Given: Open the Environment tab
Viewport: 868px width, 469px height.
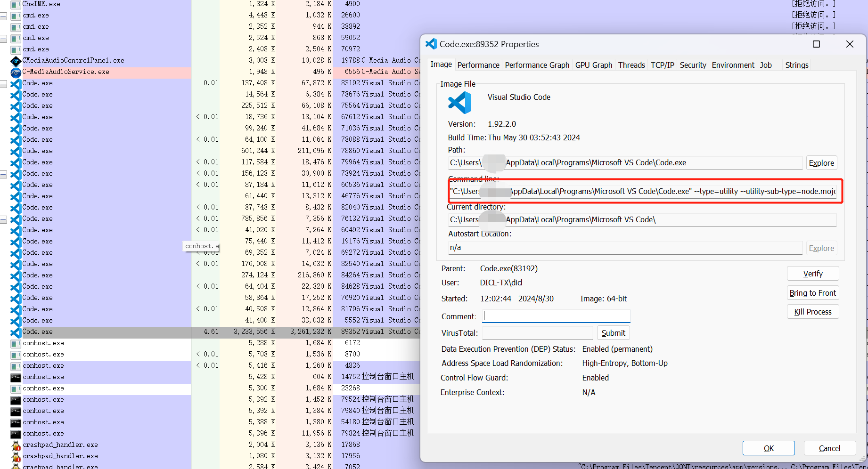Looking at the screenshot, I should (x=733, y=65).
